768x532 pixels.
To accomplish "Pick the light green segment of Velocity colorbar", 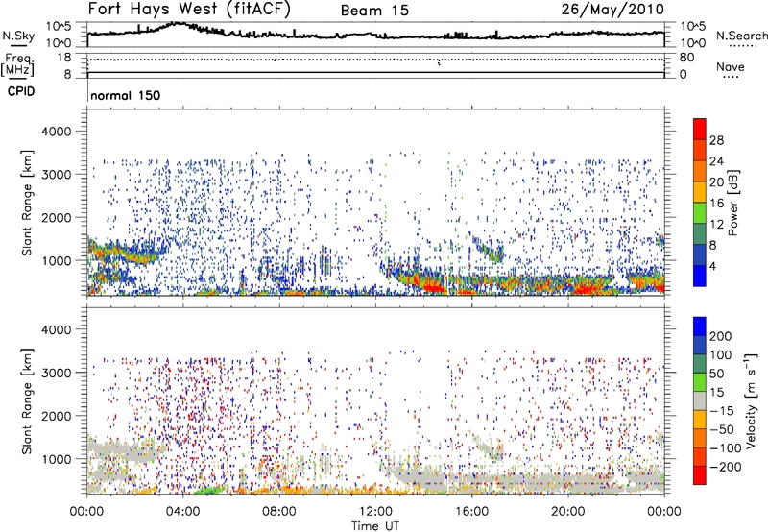I will click(700, 382).
